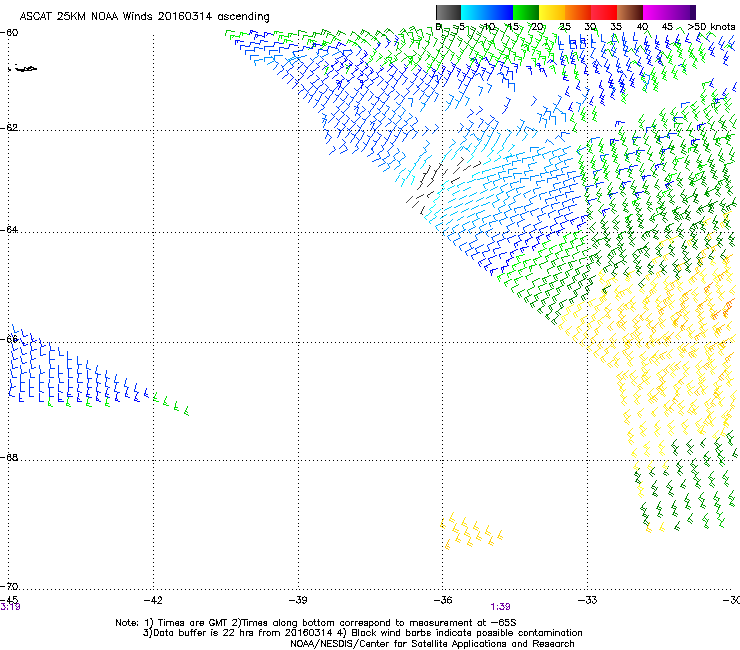Click the '-36' longitude axis label

[443, 600]
